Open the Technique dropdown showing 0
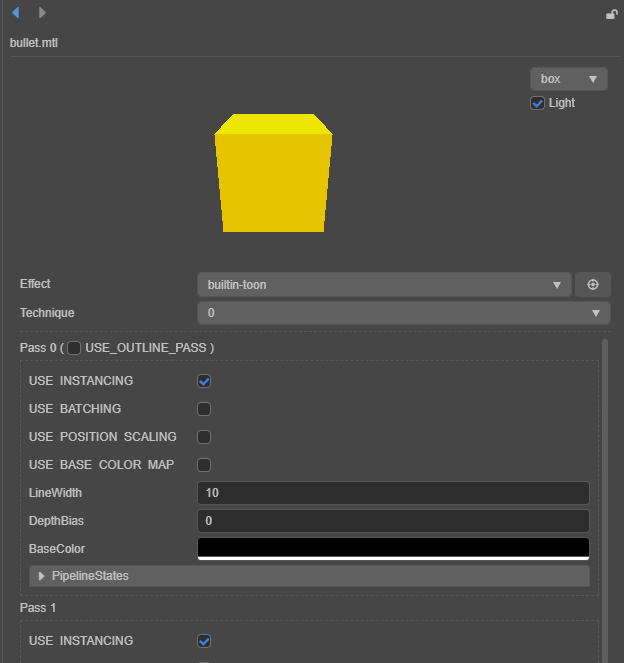The height and width of the screenshot is (663, 624). pyautogui.click(x=404, y=313)
